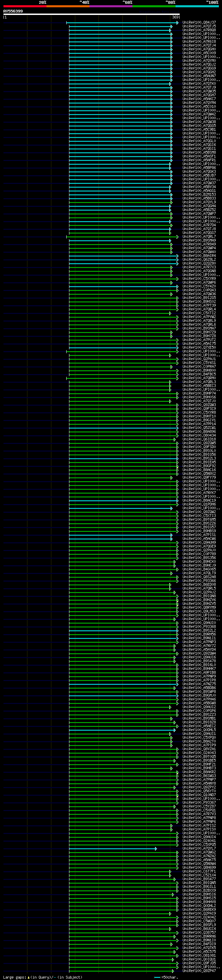Image resolution: width=222 pixels, height=980 pixels.
Task: Open hit UniRef100_Q9FSC9
Action: click(199, 408)
